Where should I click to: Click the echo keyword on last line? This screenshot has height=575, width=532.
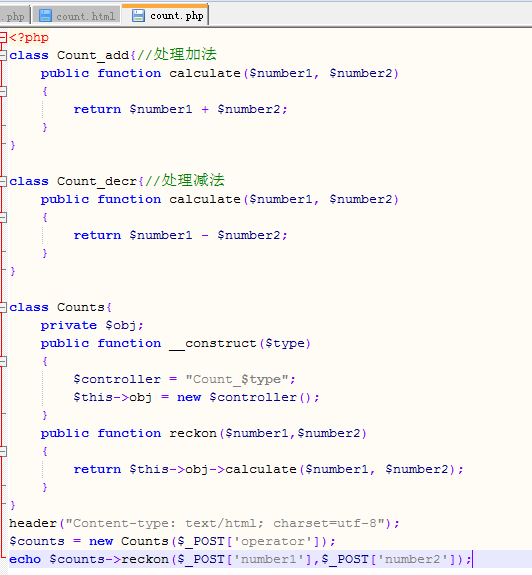click(x=25, y=559)
